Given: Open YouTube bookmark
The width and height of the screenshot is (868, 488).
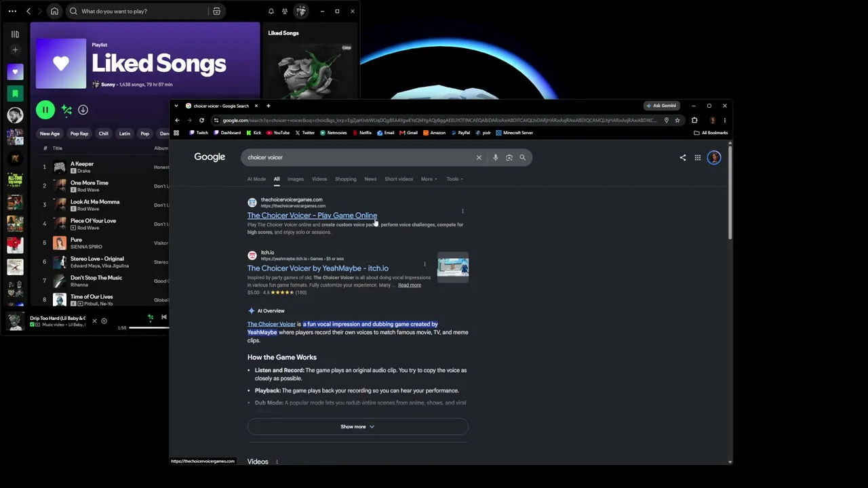Looking at the screenshot, I should pos(278,133).
